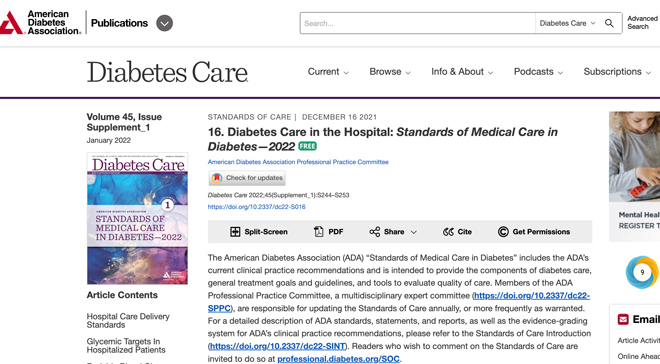
Task: Open Professional Practice Committee author link
Action: (x=298, y=162)
